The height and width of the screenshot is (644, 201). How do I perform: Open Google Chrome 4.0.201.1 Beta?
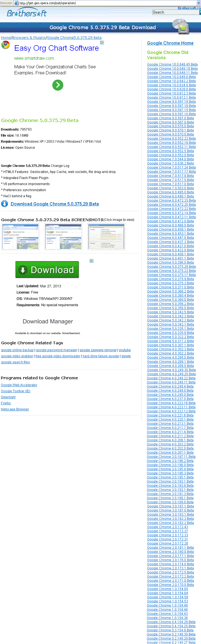tap(170, 453)
